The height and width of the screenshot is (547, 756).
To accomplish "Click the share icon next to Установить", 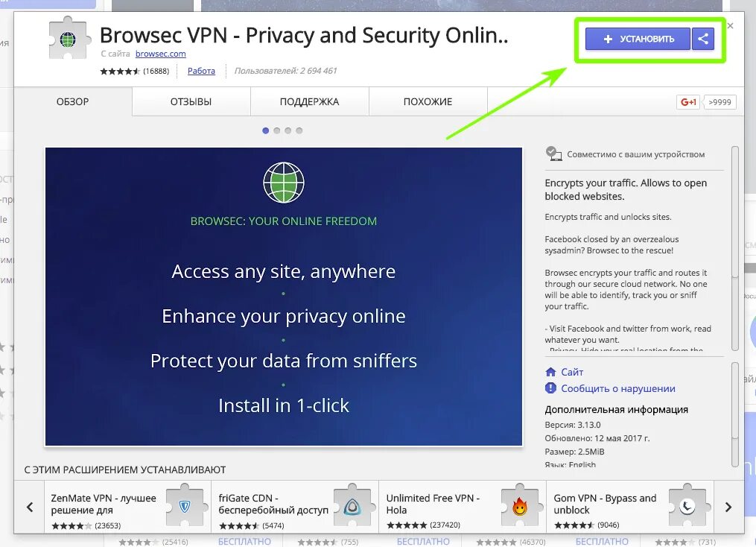I will [x=703, y=39].
